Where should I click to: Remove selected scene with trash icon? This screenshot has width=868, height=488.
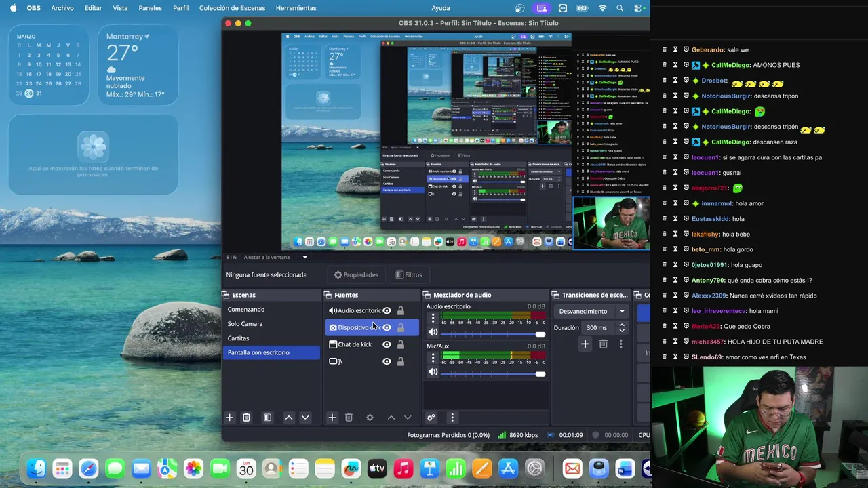246,418
